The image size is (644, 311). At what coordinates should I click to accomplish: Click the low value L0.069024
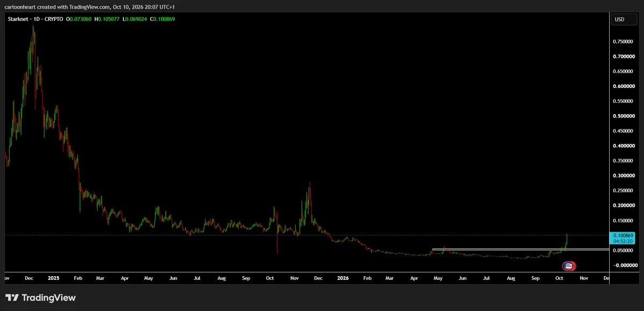(135, 19)
